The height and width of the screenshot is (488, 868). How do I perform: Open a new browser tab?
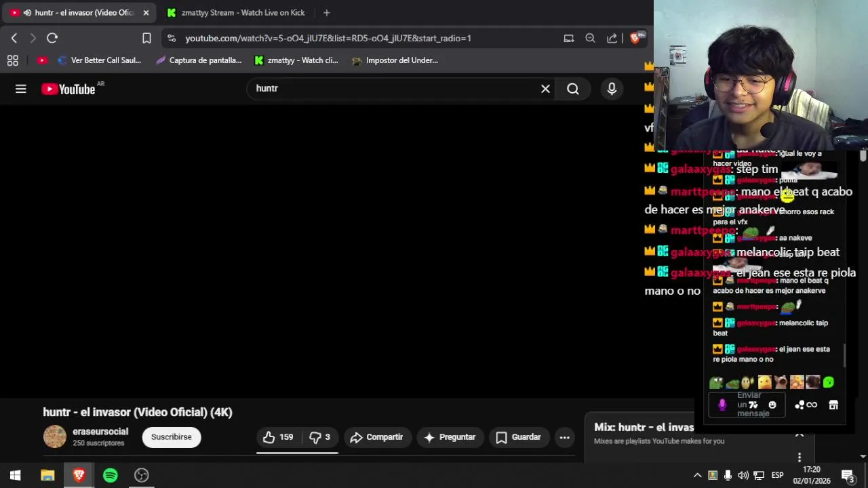(x=326, y=13)
